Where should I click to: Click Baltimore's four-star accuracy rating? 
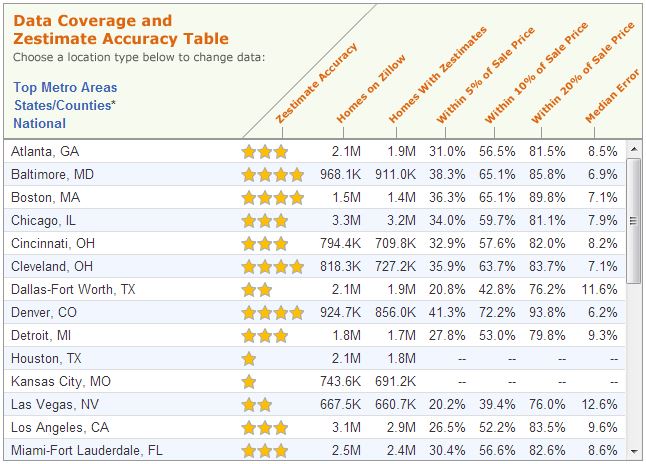click(x=272, y=175)
